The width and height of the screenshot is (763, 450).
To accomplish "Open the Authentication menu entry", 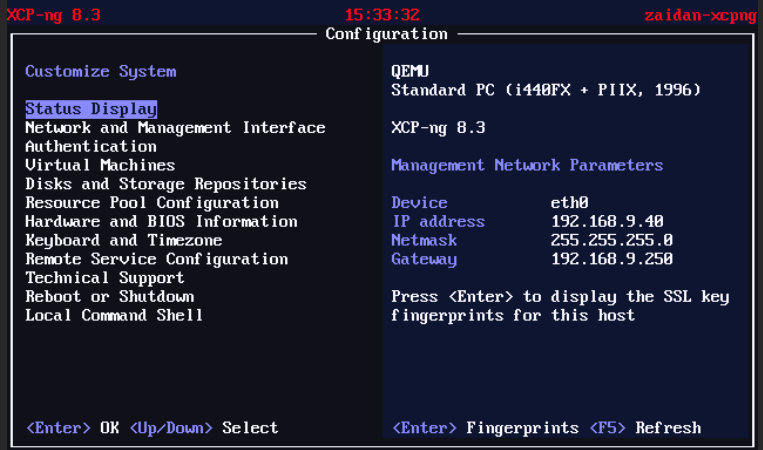I will pyautogui.click(x=91, y=146).
